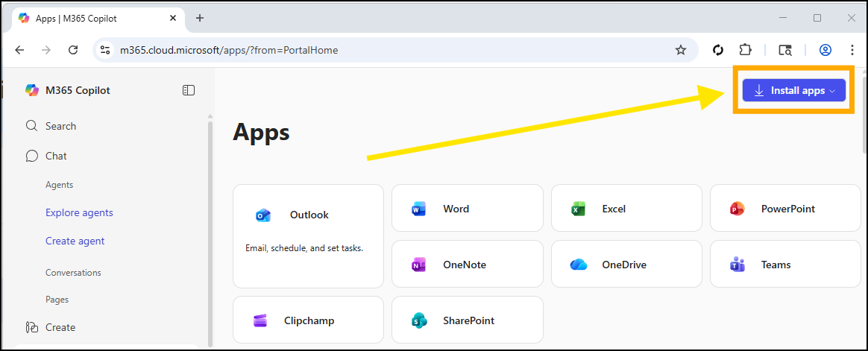Click the Outlook app icon

click(263, 215)
